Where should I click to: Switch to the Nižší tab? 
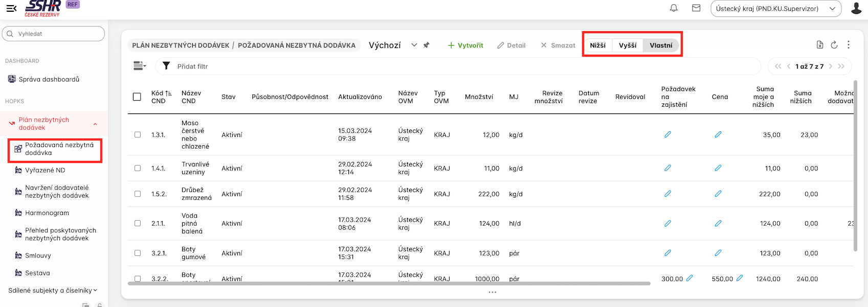pyautogui.click(x=597, y=45)
